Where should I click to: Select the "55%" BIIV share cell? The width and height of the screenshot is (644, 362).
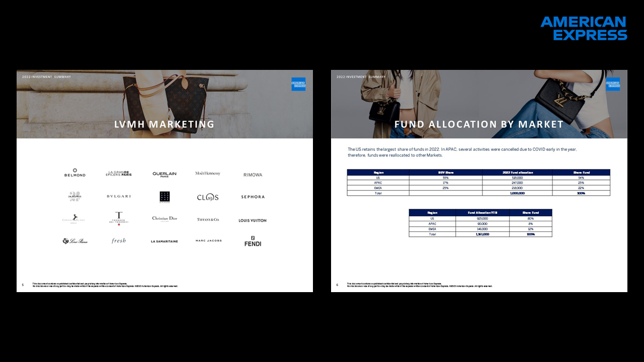[446, 177]
